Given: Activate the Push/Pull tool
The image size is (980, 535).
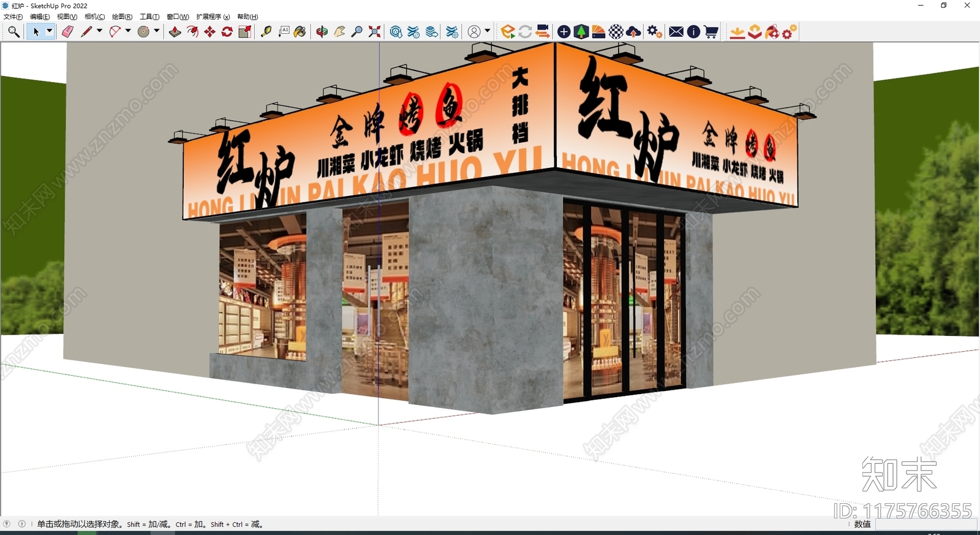Looking at the screenshot, I should coord(175,32).
